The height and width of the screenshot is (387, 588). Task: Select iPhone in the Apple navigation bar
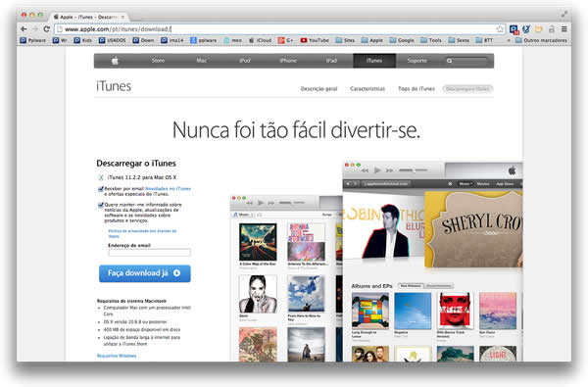tap(288, 61)
